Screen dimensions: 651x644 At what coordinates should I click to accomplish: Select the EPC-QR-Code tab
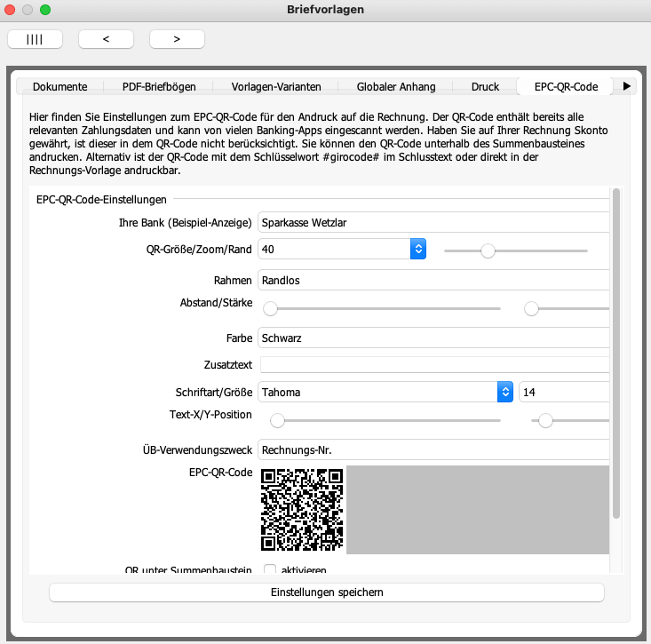[566, 86]
